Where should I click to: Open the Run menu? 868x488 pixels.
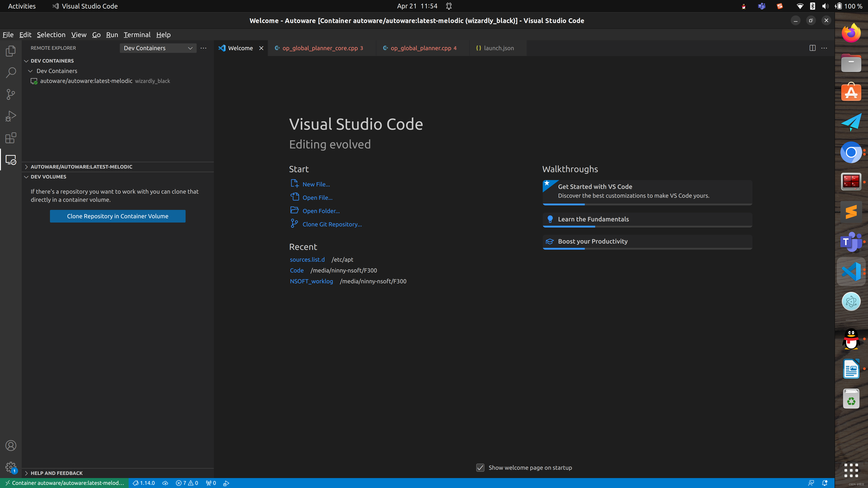112,35
